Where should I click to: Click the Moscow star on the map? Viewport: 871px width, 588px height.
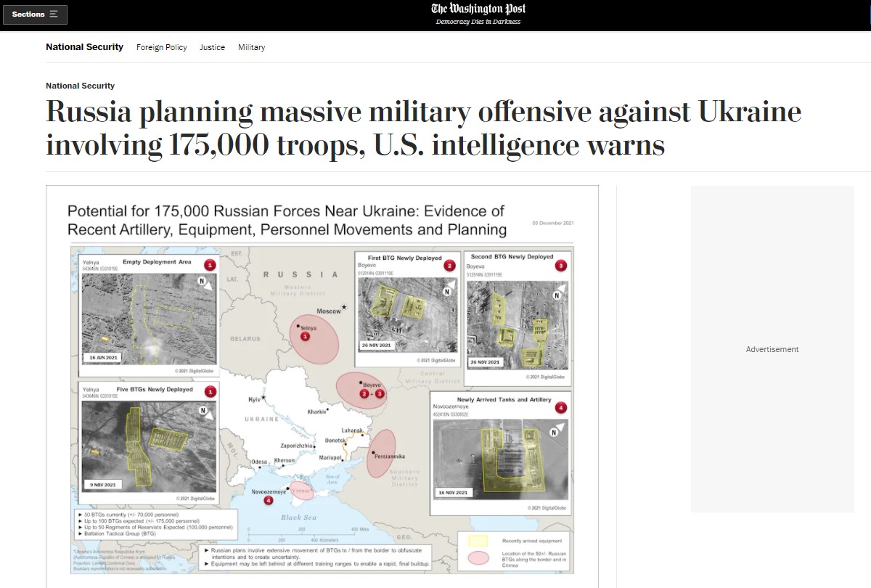point(345,309)
